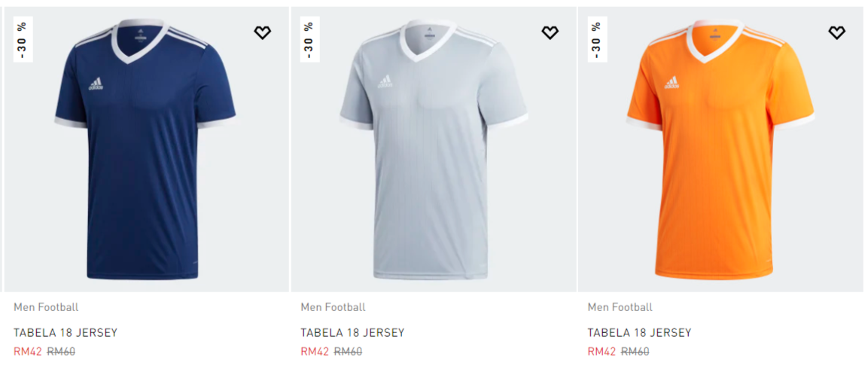This screenshot has height=369, width=868.
Task: Click the RM42 sale price of orange jersey
Action: coord(602,351)
